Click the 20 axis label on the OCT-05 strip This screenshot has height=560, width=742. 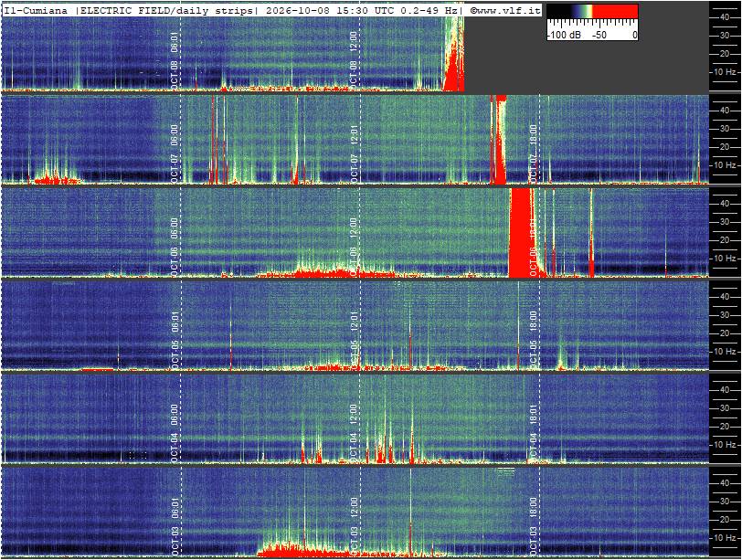[x=725, y=333]
